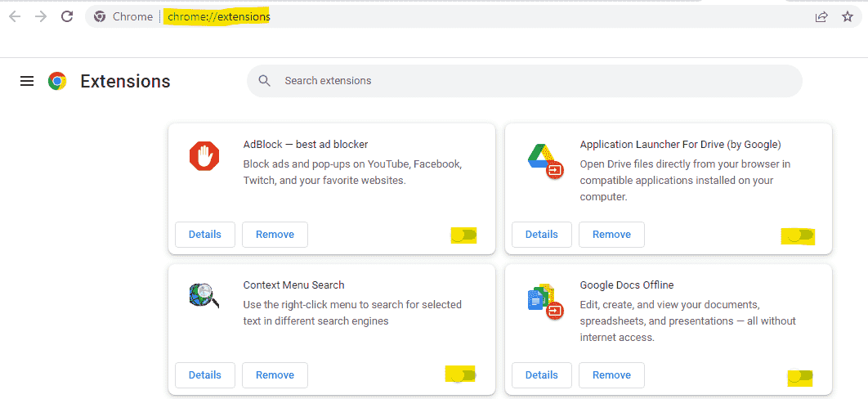
Task: Open the hamburger main menu
Action: (x=27, y=81)
